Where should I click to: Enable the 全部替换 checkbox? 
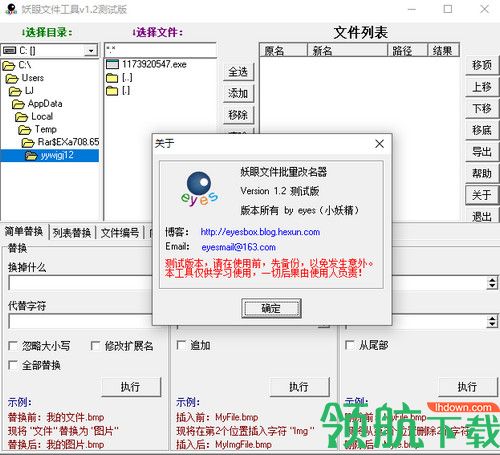tap(13, 365)
